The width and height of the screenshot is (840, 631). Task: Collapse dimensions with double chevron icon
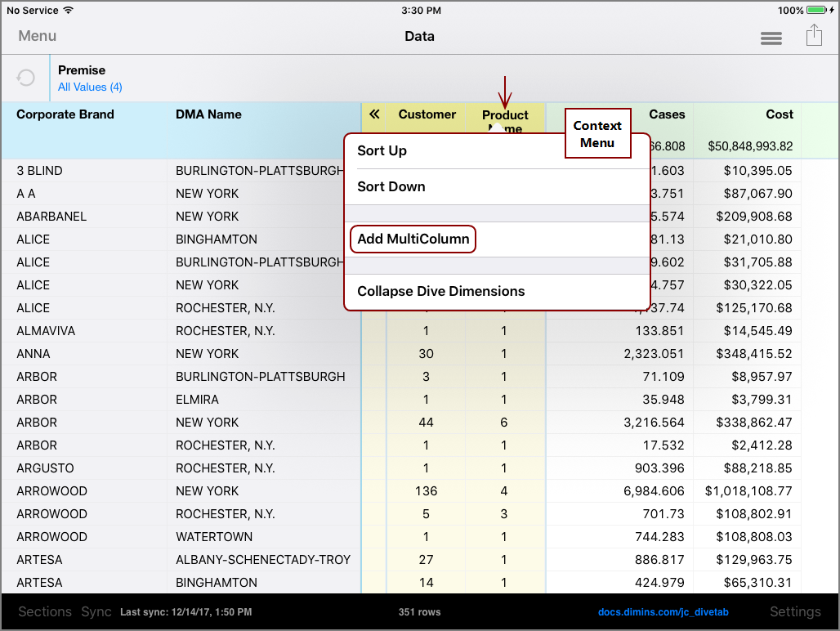tap(375, 114)
